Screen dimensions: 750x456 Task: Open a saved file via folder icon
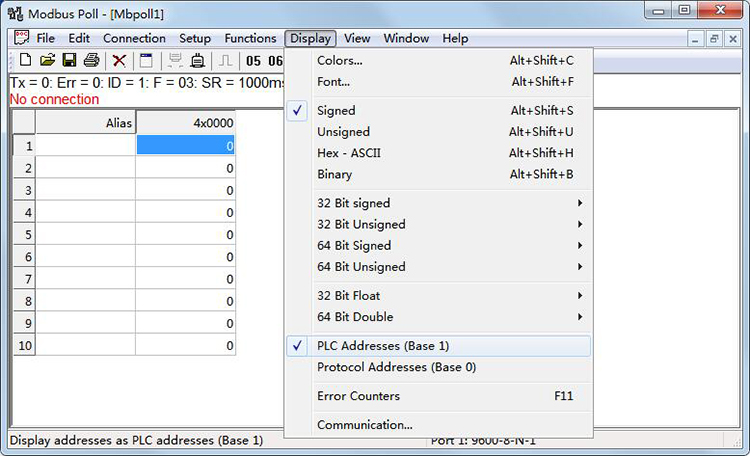pos(47,60)
